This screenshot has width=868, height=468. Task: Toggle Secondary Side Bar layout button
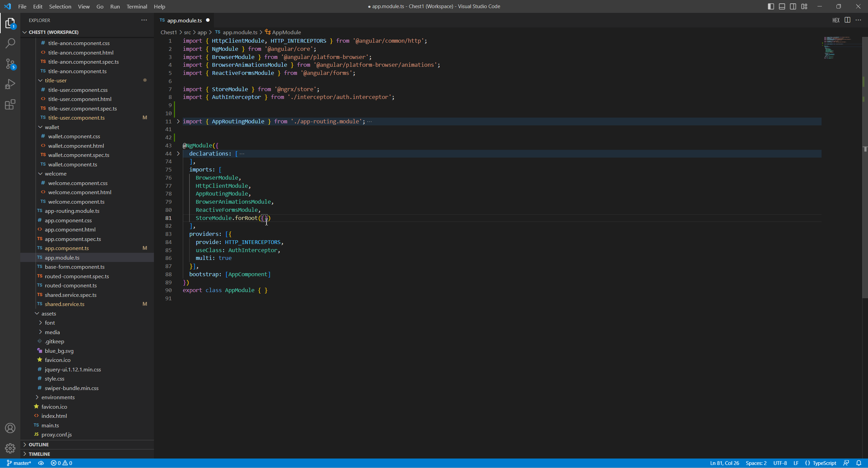pos(793,6)
